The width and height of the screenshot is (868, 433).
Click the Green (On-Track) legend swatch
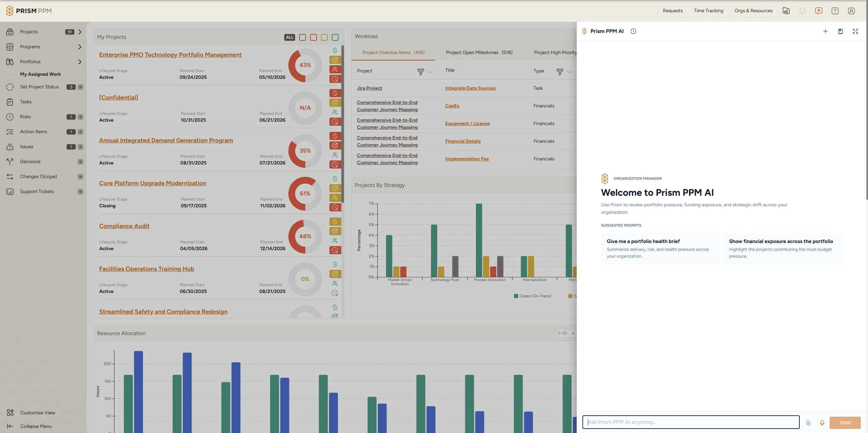[x=516, y=296]
